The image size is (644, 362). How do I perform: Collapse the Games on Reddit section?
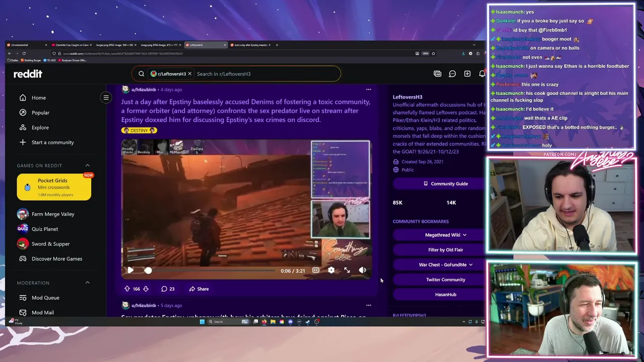coord(88,165)
